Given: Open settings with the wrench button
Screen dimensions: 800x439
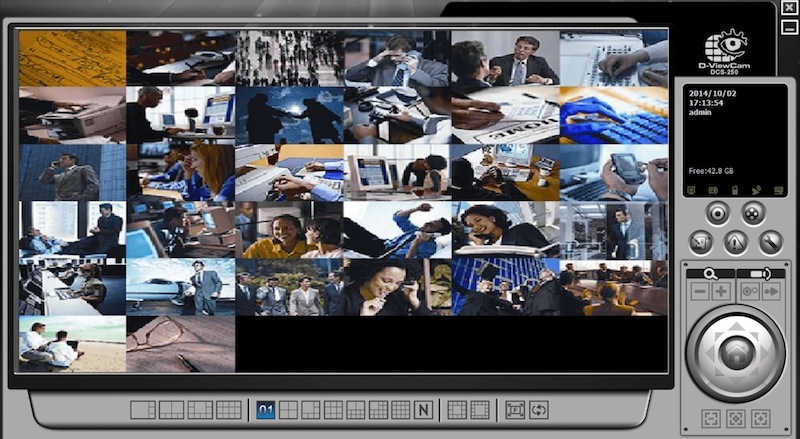Looking at the screenshot, I should pyautogui.click(x=770, y=241).
